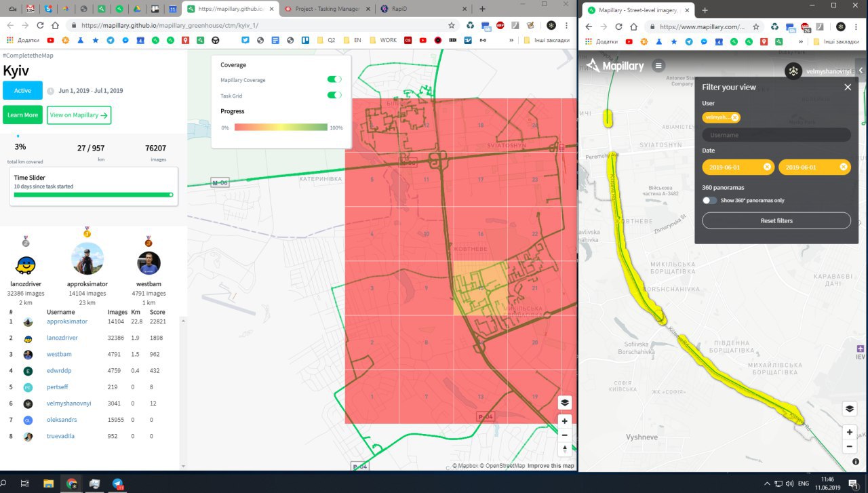Open the approksimator leaderboard link
Screen dimensions: 868x493
tap(66, 321)
